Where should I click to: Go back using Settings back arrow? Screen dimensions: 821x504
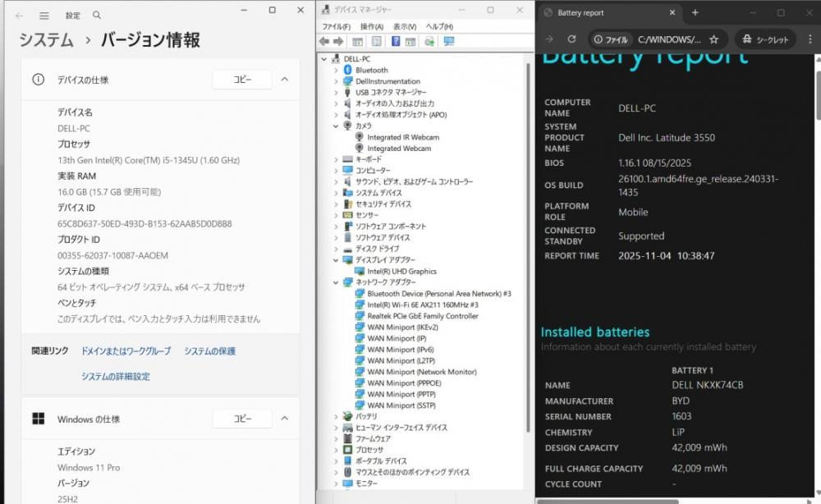click(x=20, y=16)
